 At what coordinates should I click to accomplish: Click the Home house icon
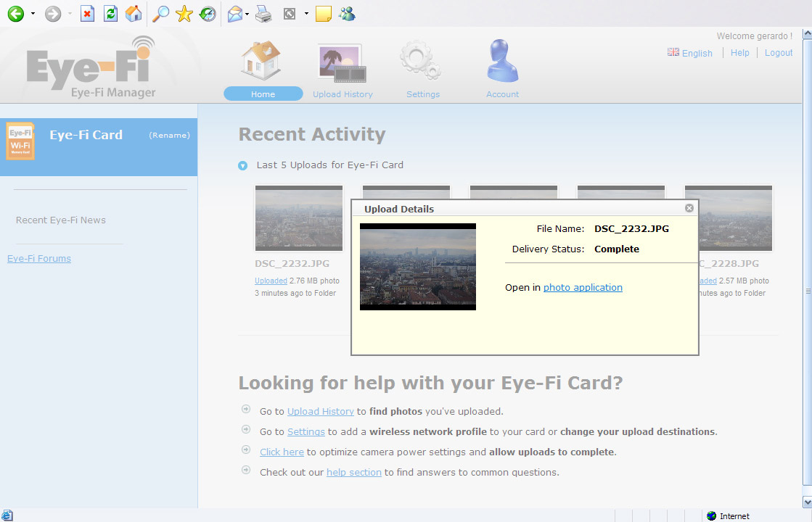pyautogui.click(x=261, y=60)
